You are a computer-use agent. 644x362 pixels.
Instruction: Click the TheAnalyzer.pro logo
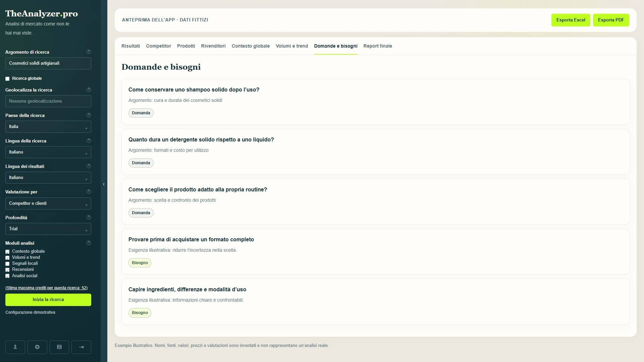tap(42, 14)
